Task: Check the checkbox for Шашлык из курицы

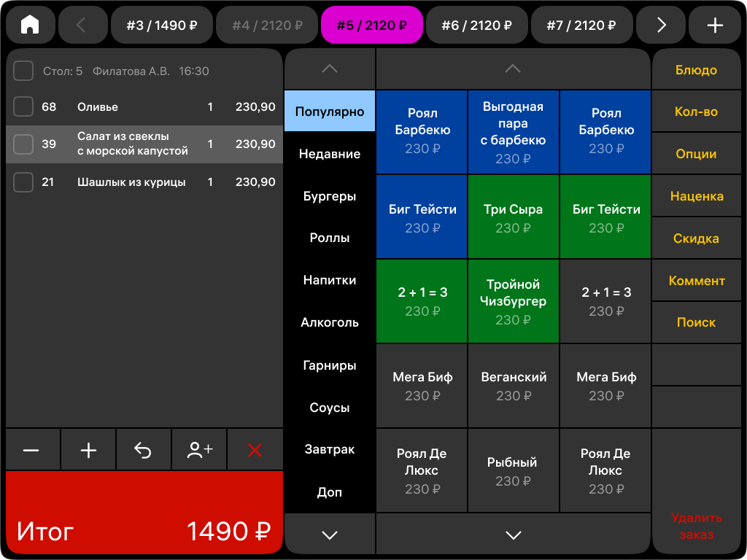Action: 23,182
